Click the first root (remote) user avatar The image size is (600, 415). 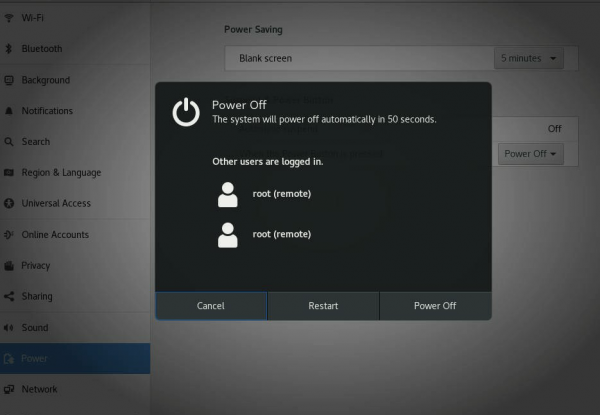[228, 194]
